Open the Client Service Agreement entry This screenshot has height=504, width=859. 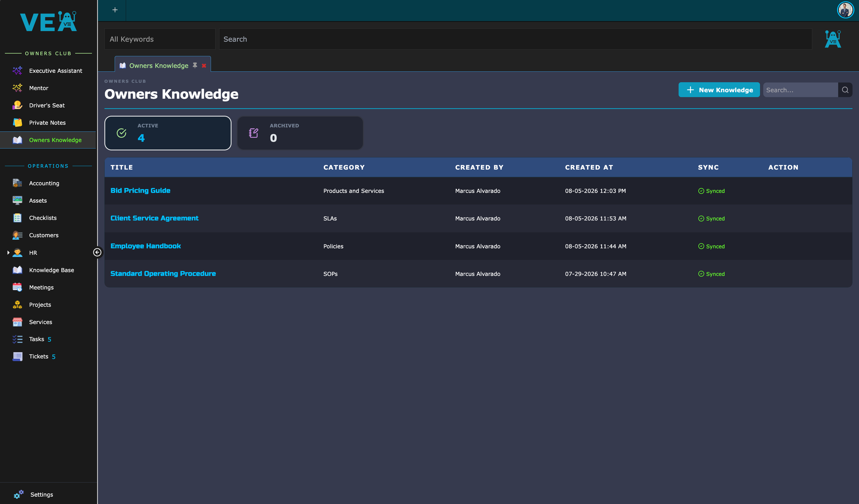coord(154,218)
